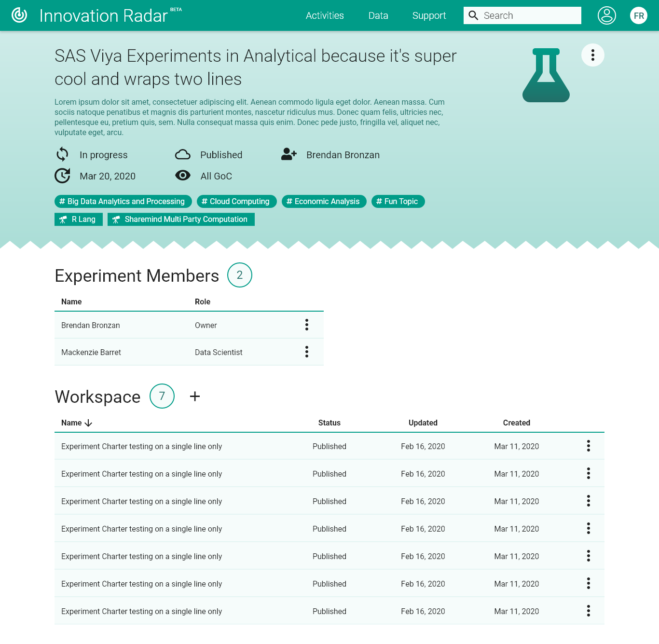Open the Support menu

pyautogui.click(x=429, y=15)
